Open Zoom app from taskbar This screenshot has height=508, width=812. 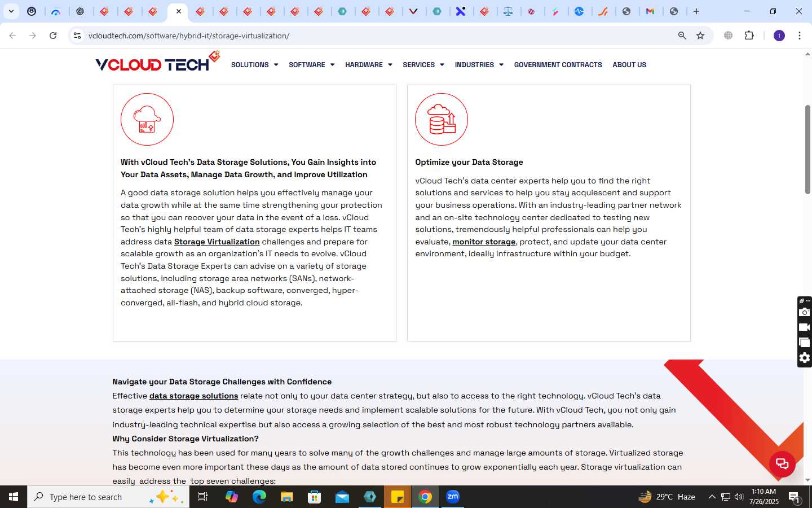[453, 497]
